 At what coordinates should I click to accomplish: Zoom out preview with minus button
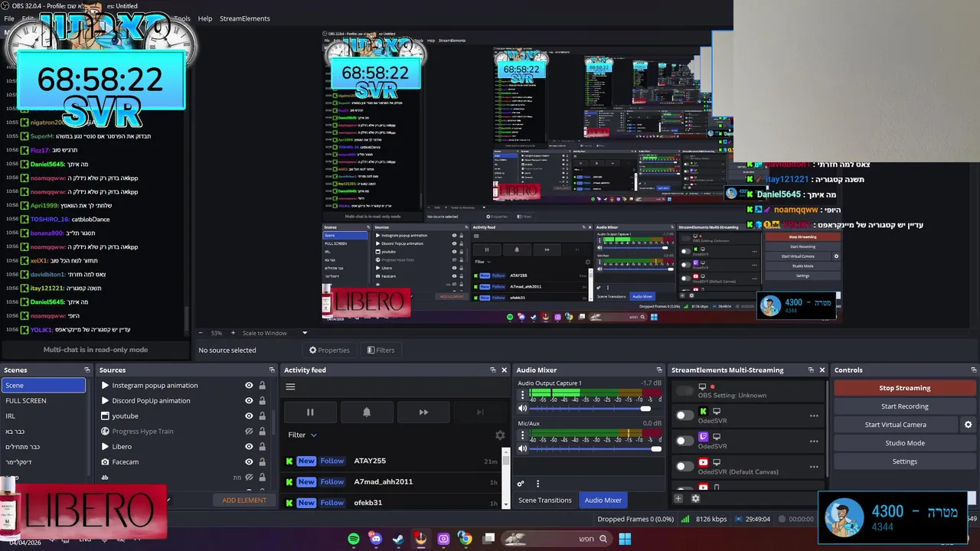coord(201,333)
